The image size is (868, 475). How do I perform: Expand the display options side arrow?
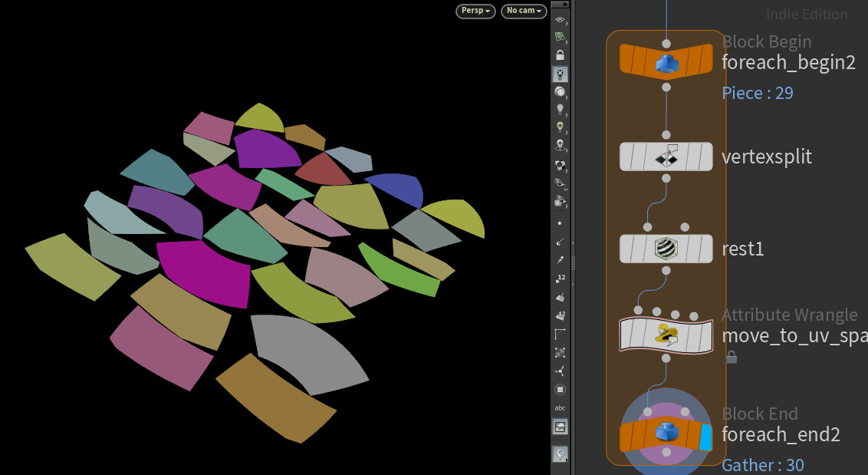click(567, 25)
